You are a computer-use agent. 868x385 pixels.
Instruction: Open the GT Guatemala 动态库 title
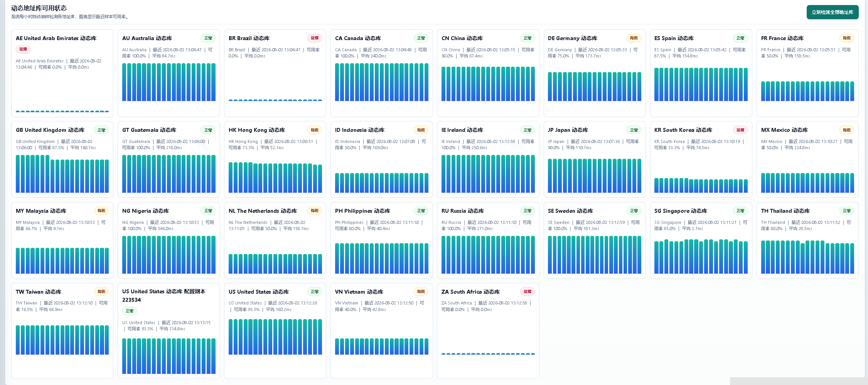tap(149, 130)
